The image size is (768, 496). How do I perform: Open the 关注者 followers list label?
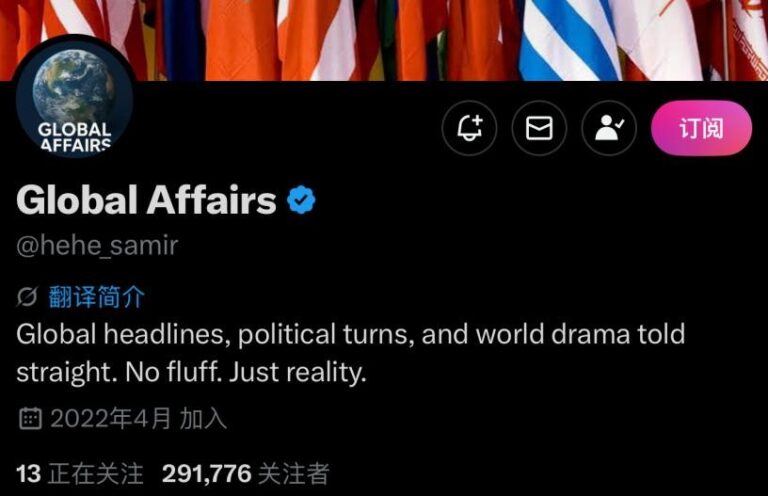[x=293, y=473]
